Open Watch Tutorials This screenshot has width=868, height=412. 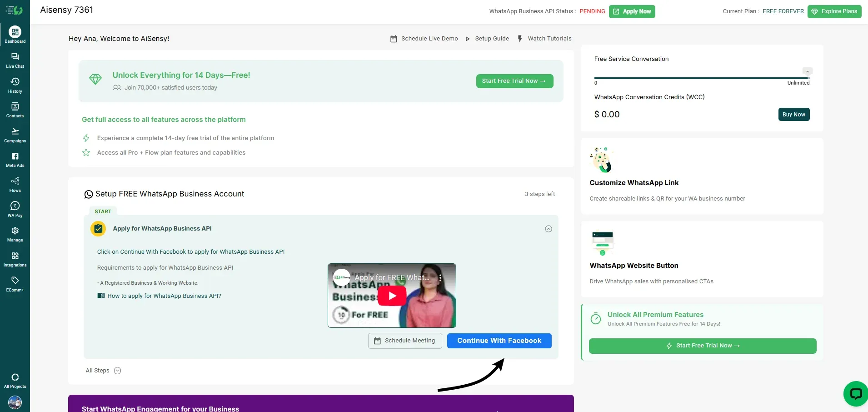(544, 39)
